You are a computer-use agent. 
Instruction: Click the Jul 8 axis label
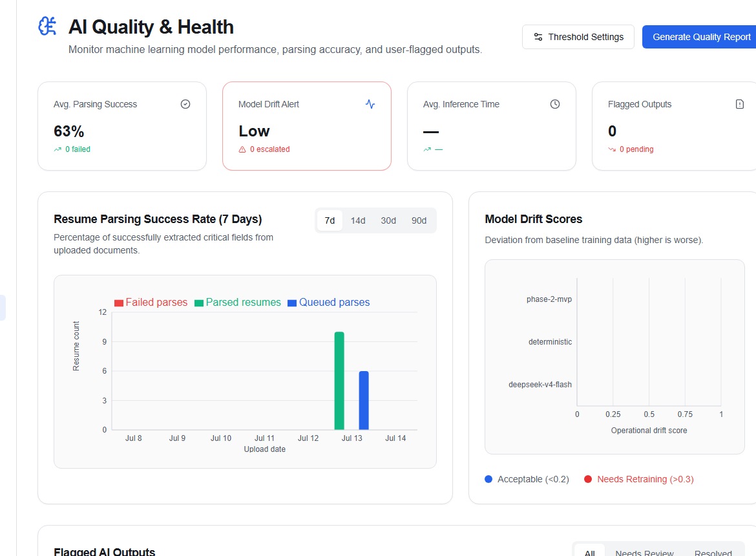[134, 438]
